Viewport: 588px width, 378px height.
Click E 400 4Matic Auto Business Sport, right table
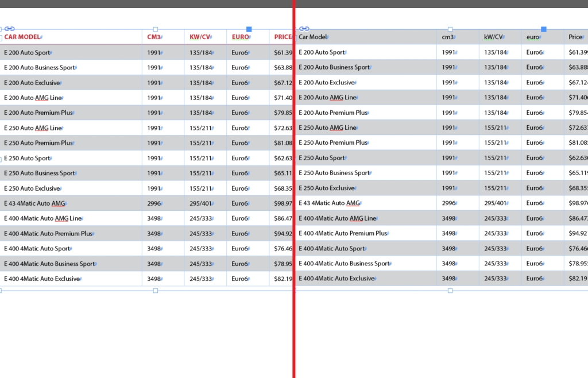point(345,263)
